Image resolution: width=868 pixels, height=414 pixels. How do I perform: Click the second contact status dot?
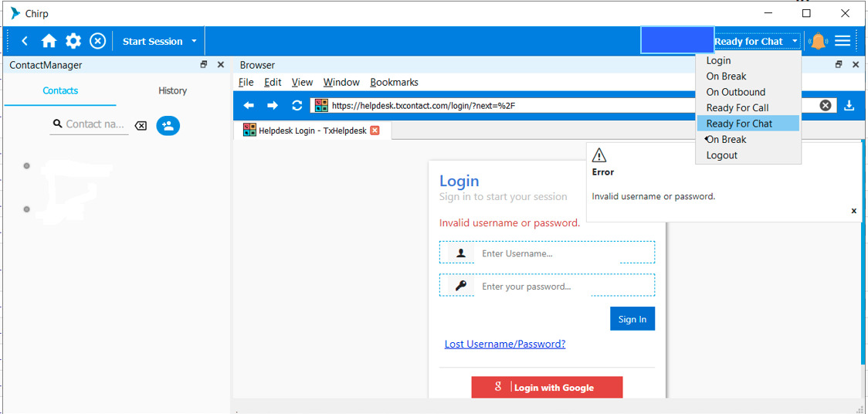tap(26, 209)
